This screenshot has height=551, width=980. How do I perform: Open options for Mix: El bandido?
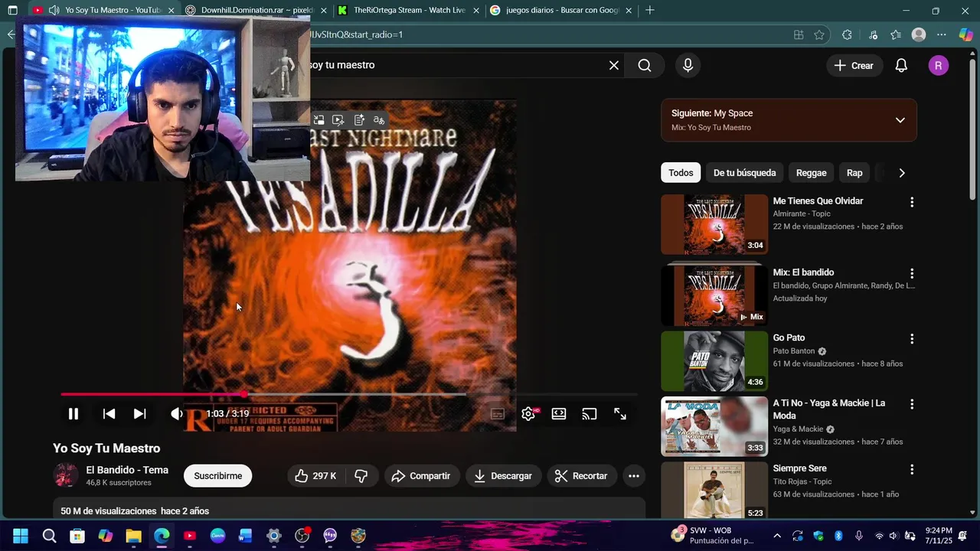(x=911, y=273)
